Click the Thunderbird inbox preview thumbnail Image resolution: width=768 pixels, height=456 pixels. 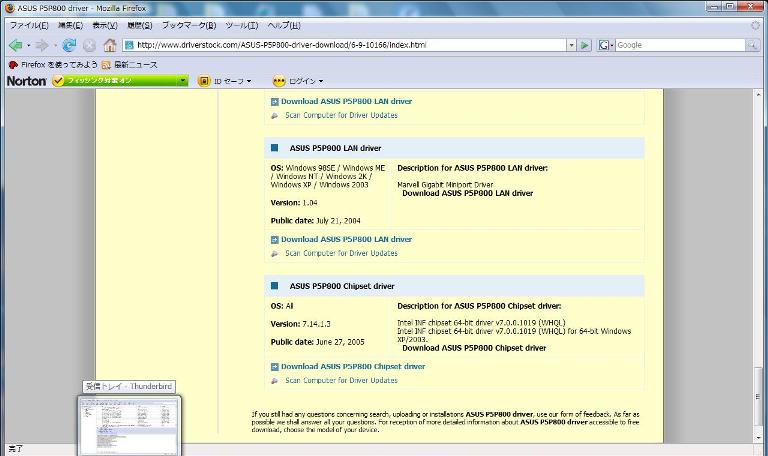[x=129, y=426]
